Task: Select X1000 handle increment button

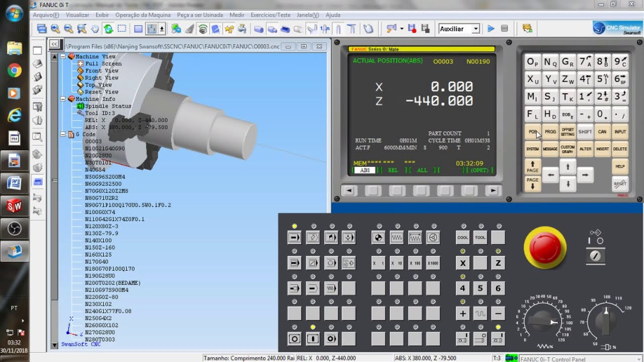Action: coord(433,263)
